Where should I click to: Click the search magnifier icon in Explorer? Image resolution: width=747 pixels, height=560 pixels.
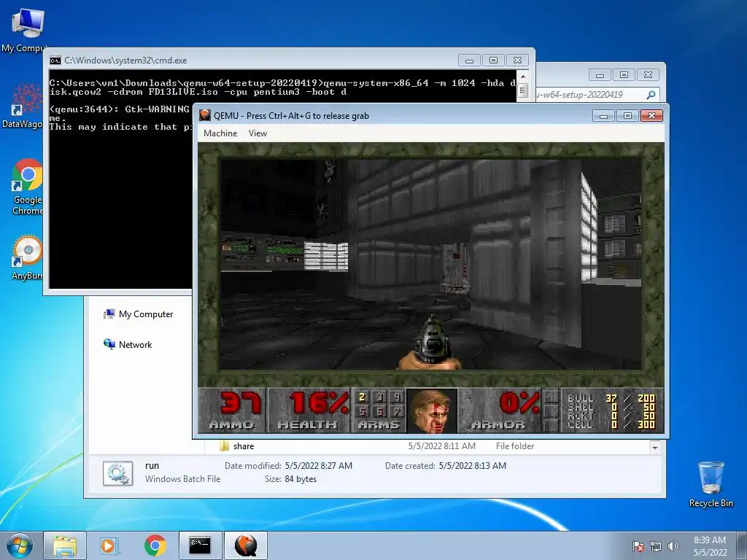tap(651, 95)
